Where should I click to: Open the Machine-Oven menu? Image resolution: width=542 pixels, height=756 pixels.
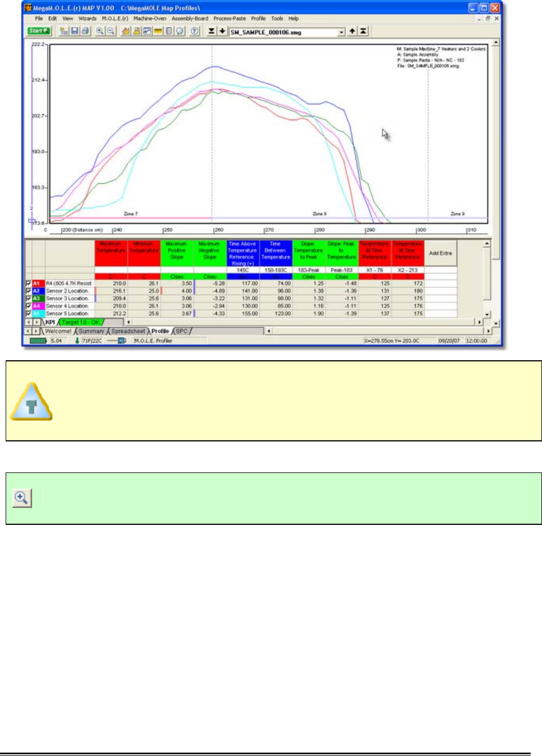click(x=150, y=19)
